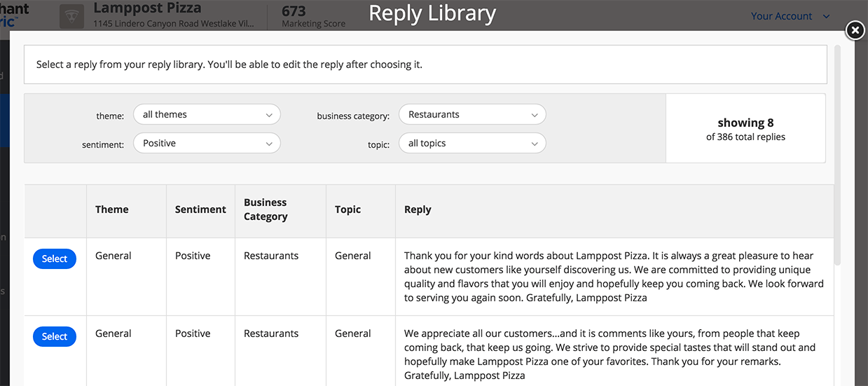This screenshot has width=868, height=386.
Task: Click the 'showing 8 of 386 total replies' counter
Action: pyautogui.click(x=745, y=129)
